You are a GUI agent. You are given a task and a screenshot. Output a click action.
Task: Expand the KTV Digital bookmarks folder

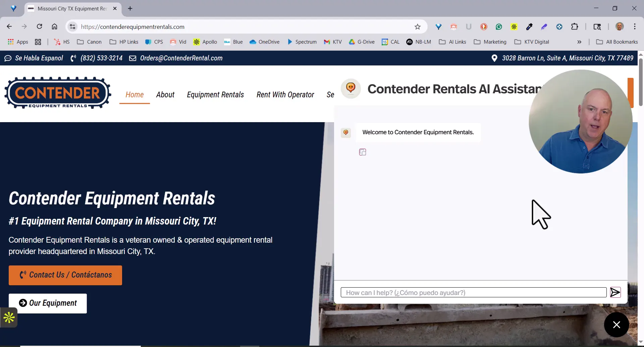click(532, 42)
